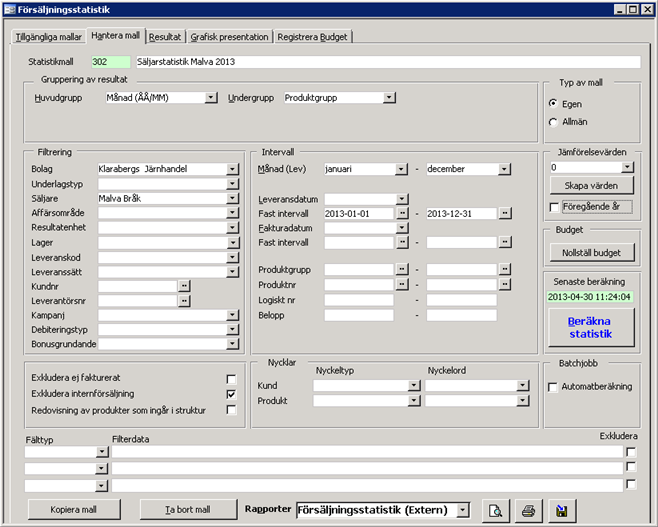
Task: Open first Produktgrupp lookup button in Intervall
Action: 403,270
